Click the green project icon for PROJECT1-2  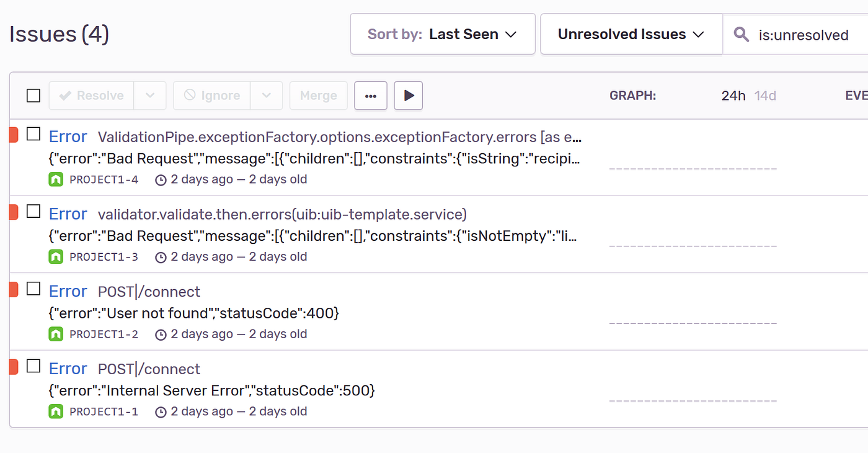pyautogui.click(x=56, y=334)
